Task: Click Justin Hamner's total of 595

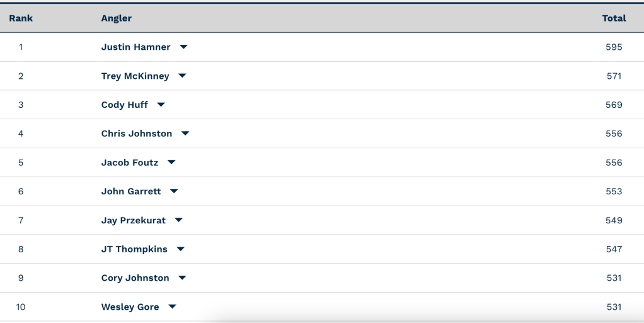Action: click(x=614, y=47)
